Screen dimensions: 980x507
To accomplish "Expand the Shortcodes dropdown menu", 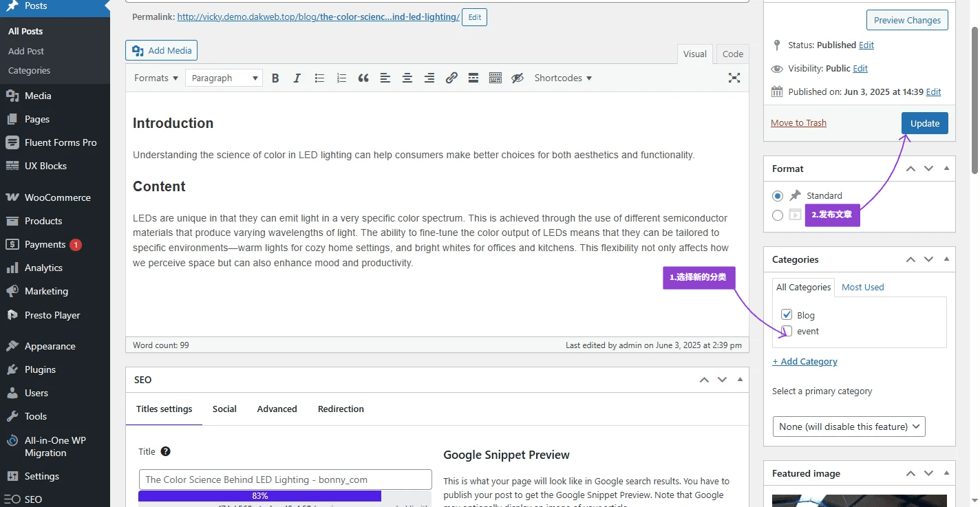I will (x=563, y=78).
